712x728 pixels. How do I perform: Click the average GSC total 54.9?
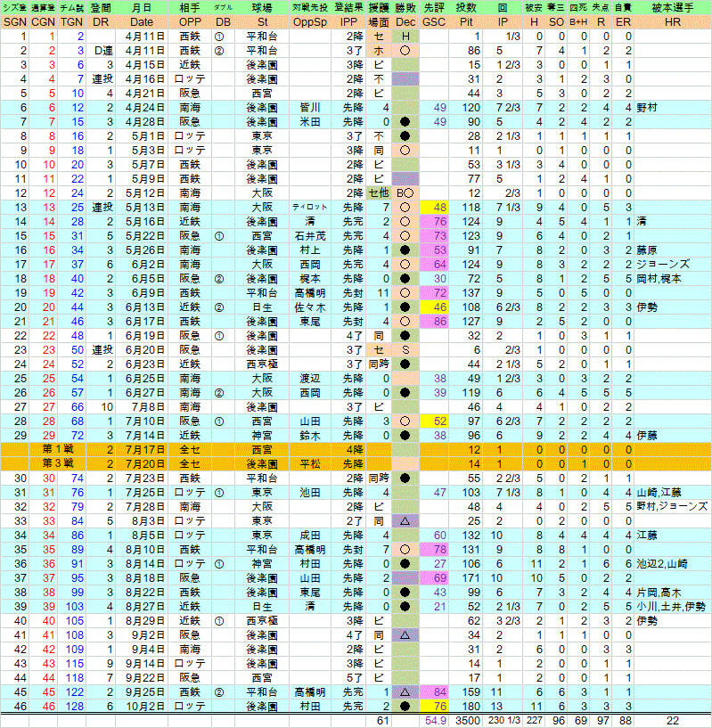(x=435, y=721)
